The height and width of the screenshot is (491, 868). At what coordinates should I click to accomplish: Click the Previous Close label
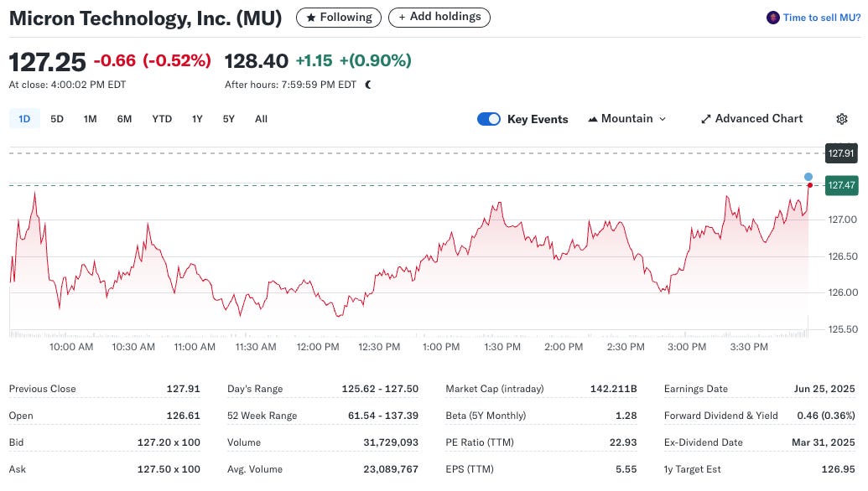click(42, 389)
